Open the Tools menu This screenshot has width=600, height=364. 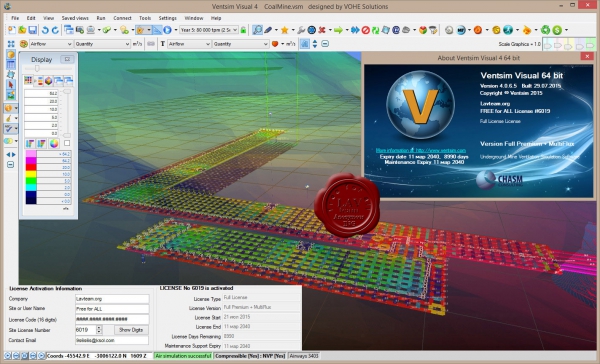(x=145, y=18)
